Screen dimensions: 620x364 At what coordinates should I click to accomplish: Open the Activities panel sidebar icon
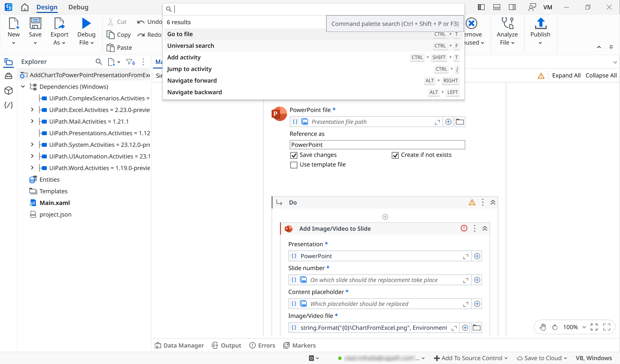[x=9, y=76]
